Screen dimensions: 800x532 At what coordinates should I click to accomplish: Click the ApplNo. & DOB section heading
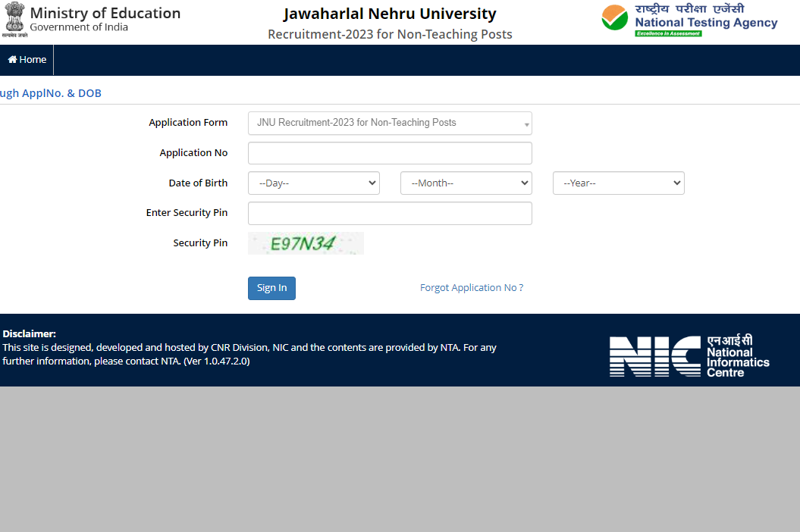tap(51, 93)
